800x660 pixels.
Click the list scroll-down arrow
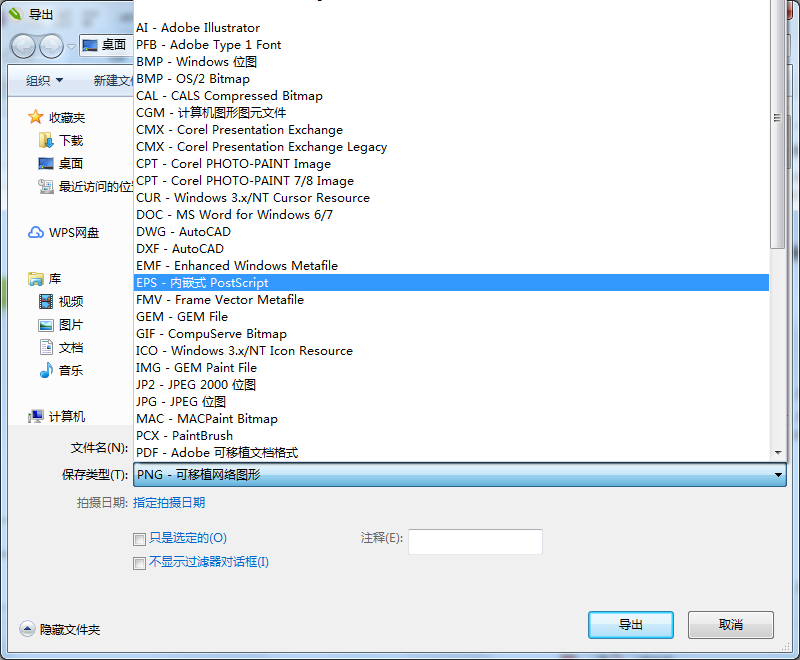pyautogui.click(x=778, y=452)
